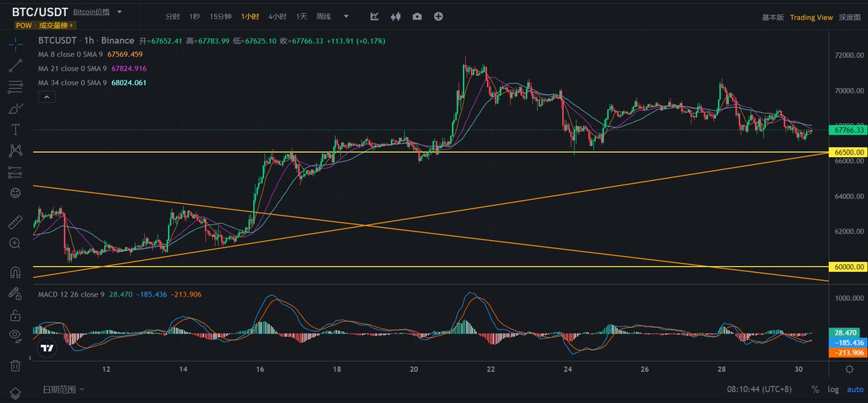Image resolution: width=868 pixels, height=403 pixels.
Task: Toggle hide all drawings eye icon
Action: click(x=15, y=335)
